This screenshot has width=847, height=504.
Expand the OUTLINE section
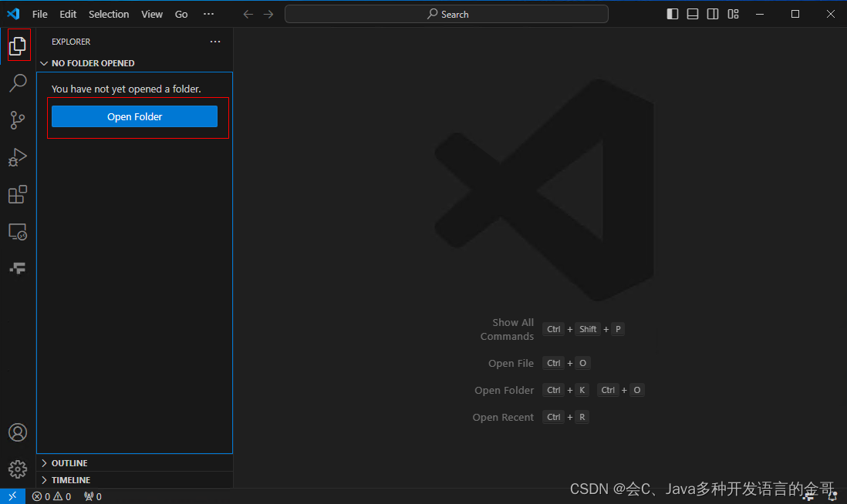pos(46,462)
